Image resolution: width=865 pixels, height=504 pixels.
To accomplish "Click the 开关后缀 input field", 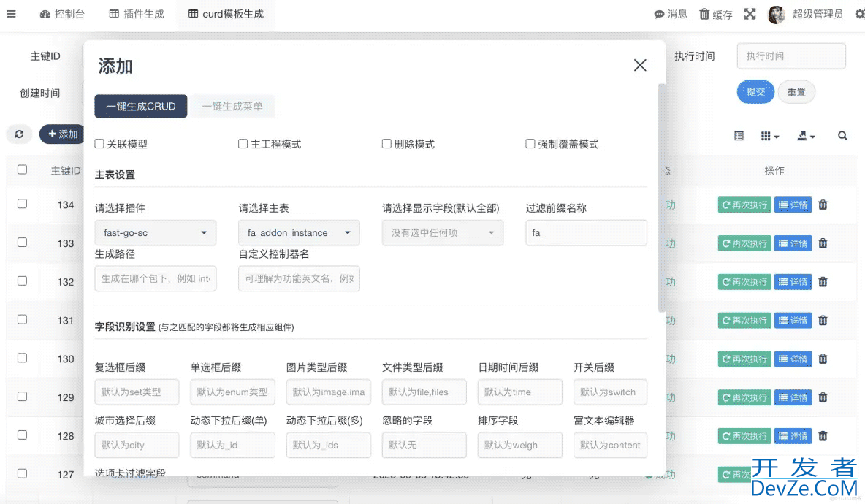I will (610, 392).
